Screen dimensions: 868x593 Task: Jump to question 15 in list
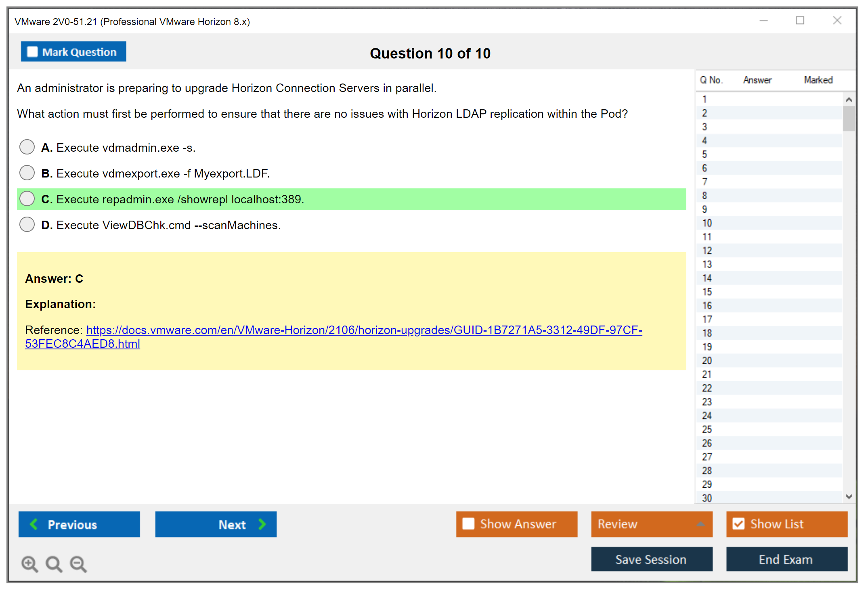pyautogui.click(x=707, y=292)
